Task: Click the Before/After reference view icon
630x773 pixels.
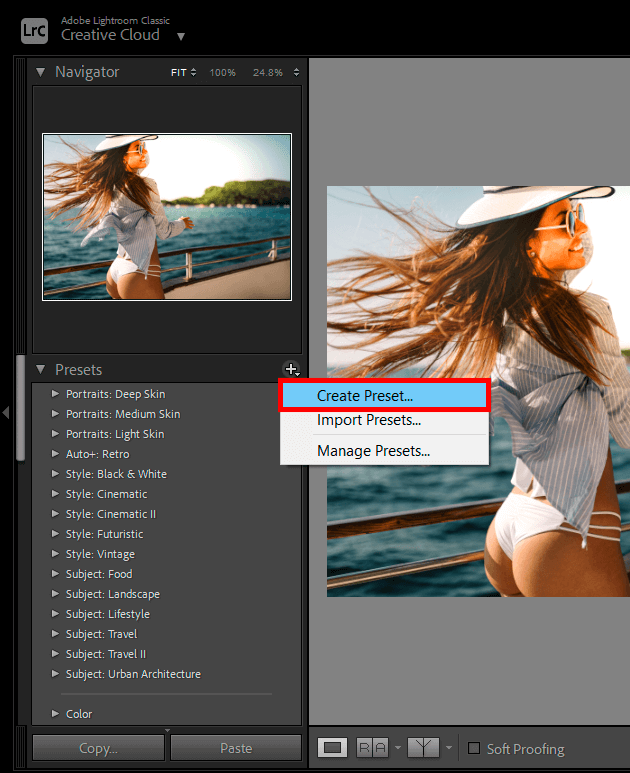Action: pyautogui.click(x=372, y=748)
